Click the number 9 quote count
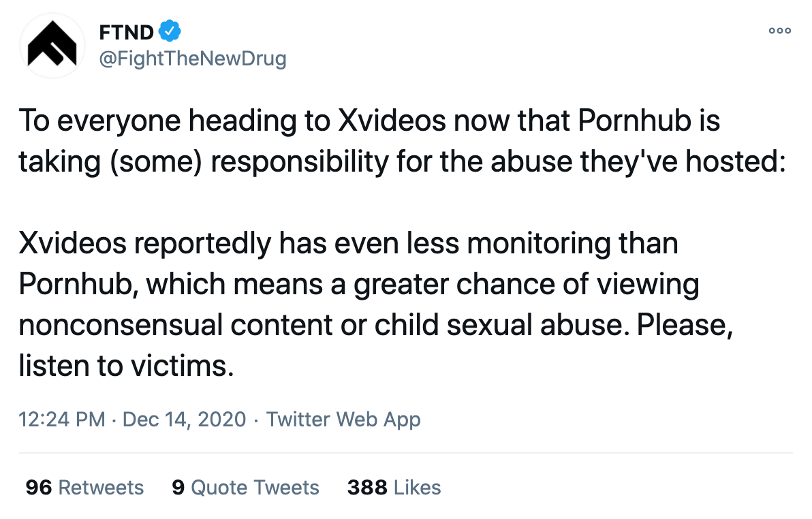 (x=178, y=488)
